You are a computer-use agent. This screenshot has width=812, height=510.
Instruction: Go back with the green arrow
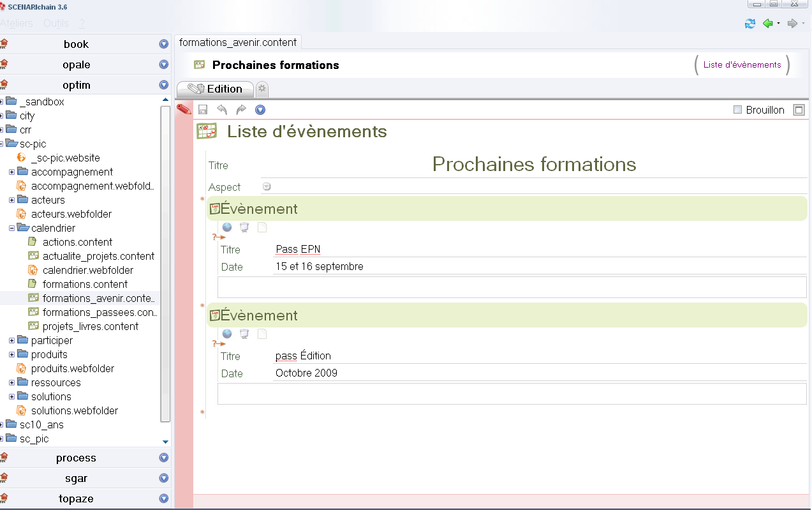click(x=767, y=24)
